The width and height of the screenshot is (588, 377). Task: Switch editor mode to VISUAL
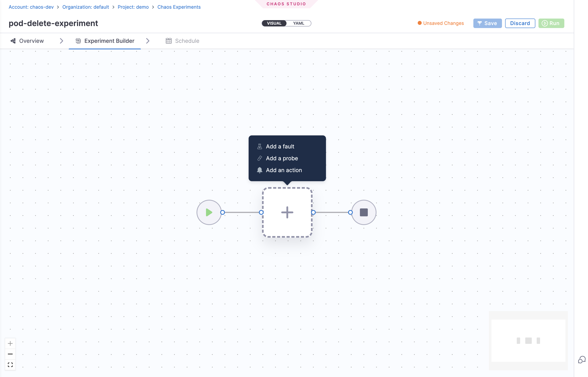click(x=274, y=23)
